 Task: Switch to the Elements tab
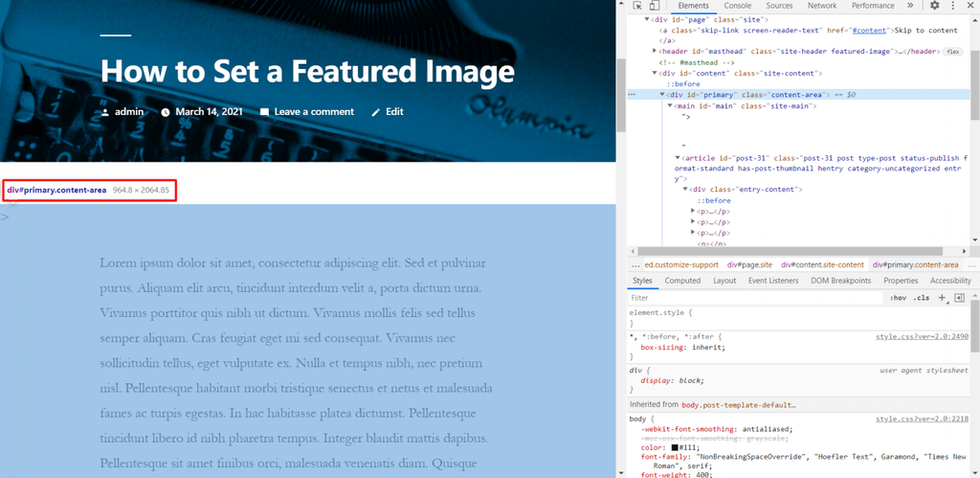tap(693, 6)
